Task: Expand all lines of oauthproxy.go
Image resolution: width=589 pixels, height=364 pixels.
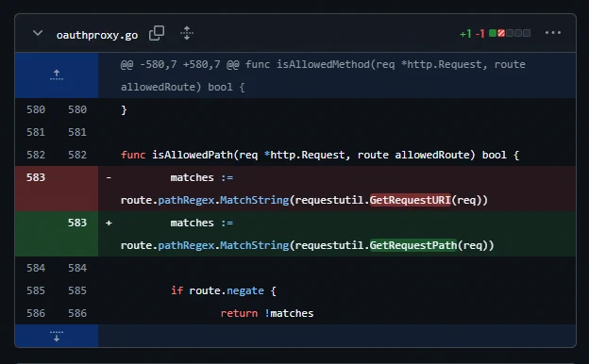Action: click(x=187, y=33)
